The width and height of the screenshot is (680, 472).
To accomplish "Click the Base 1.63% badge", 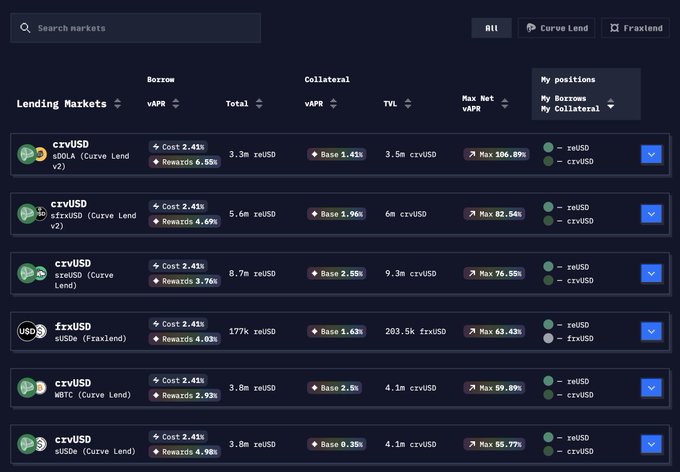I will point(337,331).
